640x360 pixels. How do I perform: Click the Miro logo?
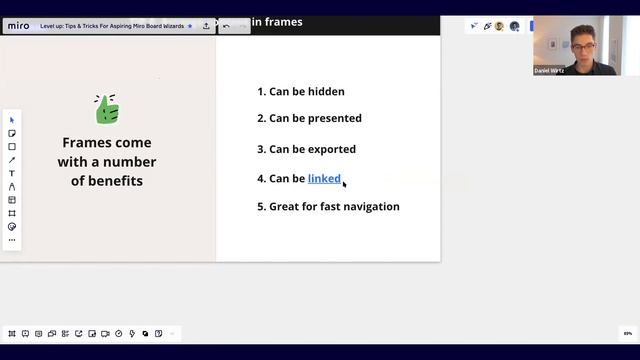pos(19,26)
